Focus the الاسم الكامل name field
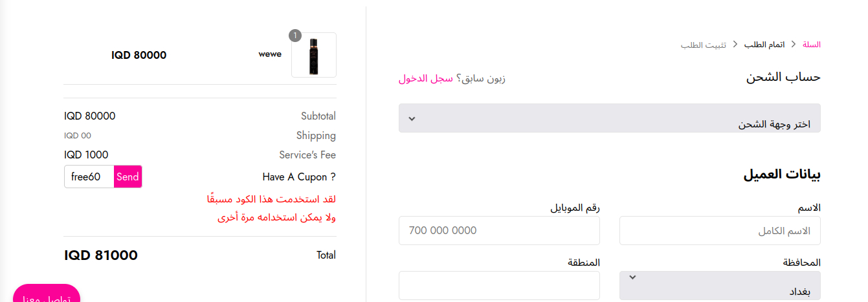 (720, 231)
